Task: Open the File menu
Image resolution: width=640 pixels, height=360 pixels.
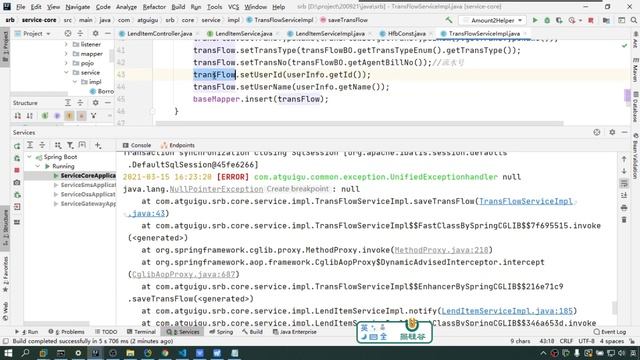Action: coord(20,7)
